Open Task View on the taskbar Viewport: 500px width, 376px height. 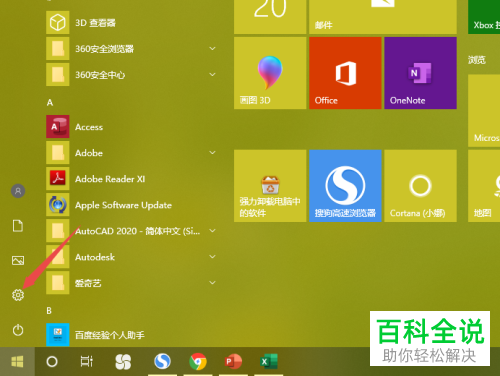(87, 361)
